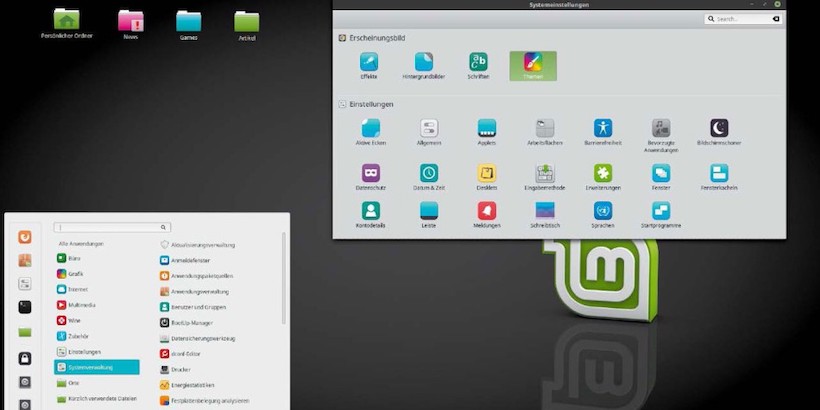The width and height of the screenshot is (820, 410).
Task: Open the highlighted Themen settings
Action: point(533,66)
